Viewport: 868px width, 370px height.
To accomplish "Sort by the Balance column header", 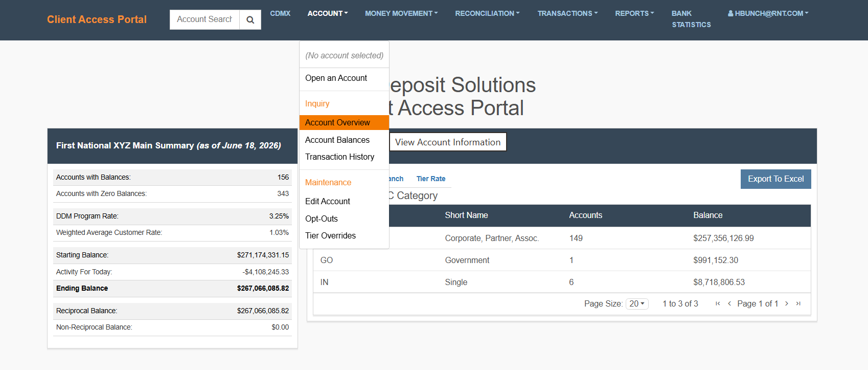I will [x=708, y=215].
